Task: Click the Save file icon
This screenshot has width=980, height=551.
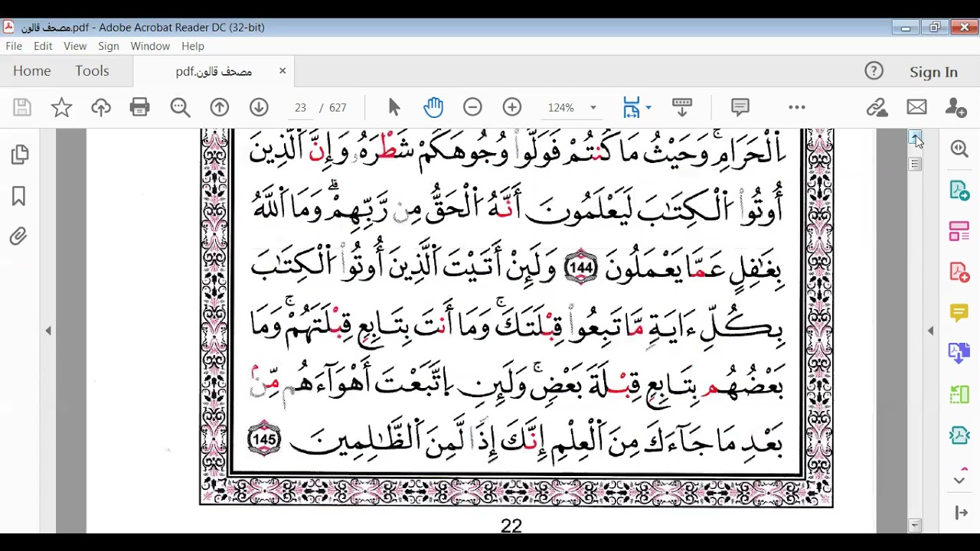Action: (22, 107)
